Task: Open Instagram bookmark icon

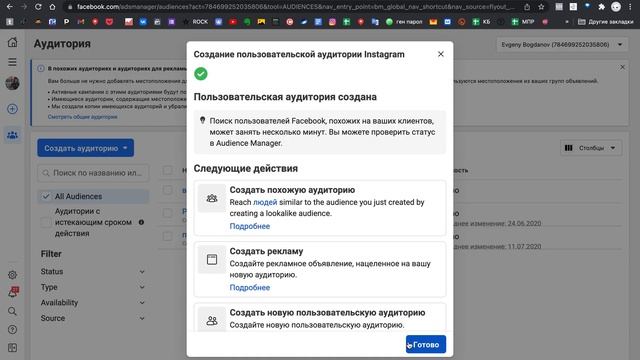Action: pyautogui.click(x=332, y=22)
